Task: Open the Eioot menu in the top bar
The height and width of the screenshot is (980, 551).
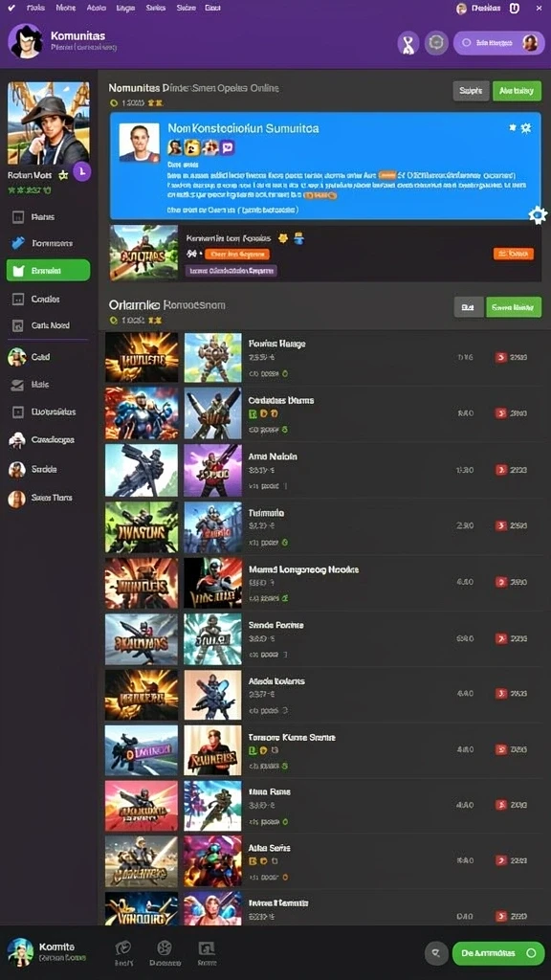Action: 212,8
